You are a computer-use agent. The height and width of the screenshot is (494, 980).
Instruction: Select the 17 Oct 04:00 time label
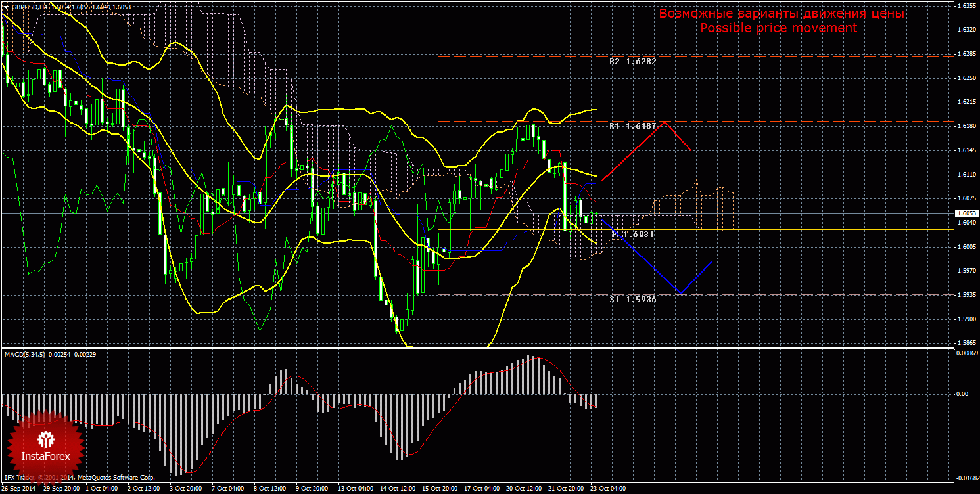point(481,489)
